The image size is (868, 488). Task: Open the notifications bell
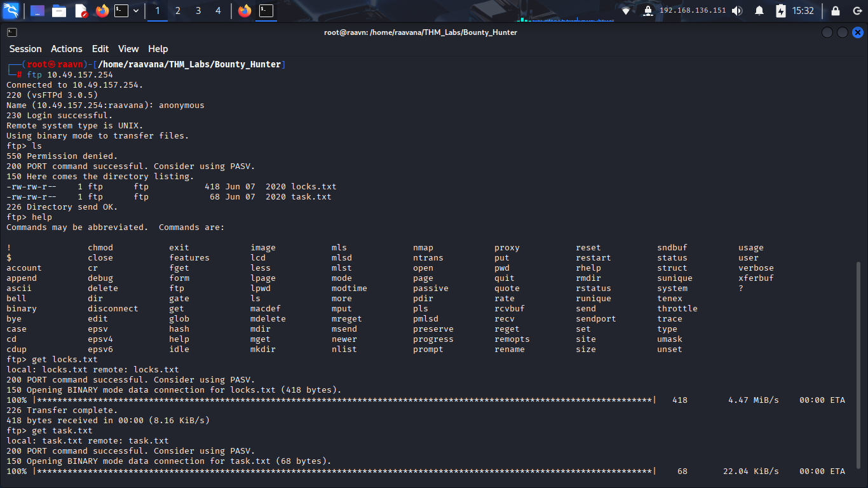click(759, 11)
